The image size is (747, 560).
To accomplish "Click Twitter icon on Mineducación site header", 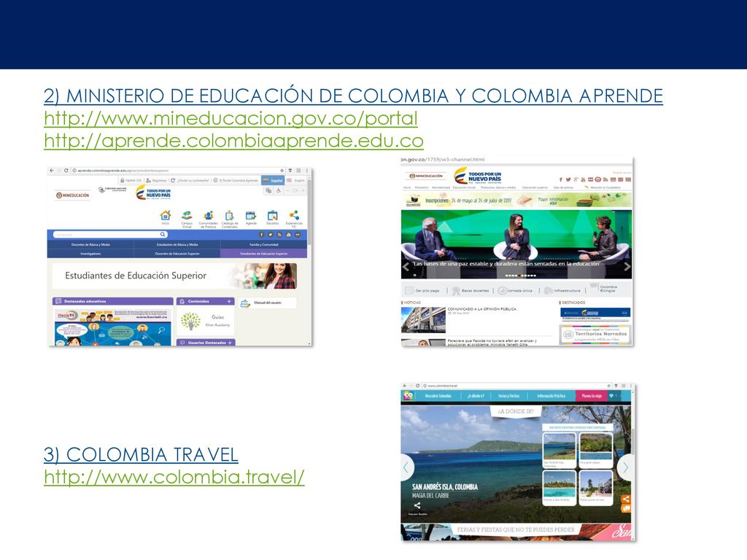I will [x=568, y=179].
